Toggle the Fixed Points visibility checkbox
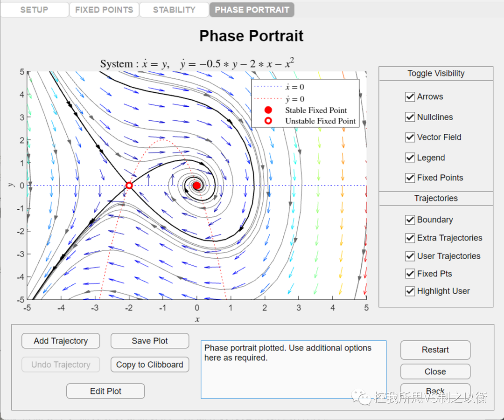Screen dimensions: 504x420 410,178
